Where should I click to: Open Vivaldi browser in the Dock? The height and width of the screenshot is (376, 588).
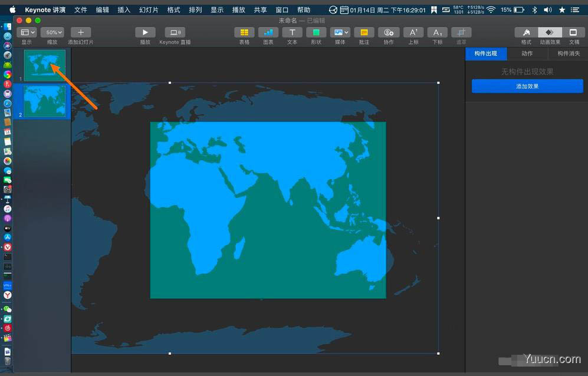coord(8,247)
